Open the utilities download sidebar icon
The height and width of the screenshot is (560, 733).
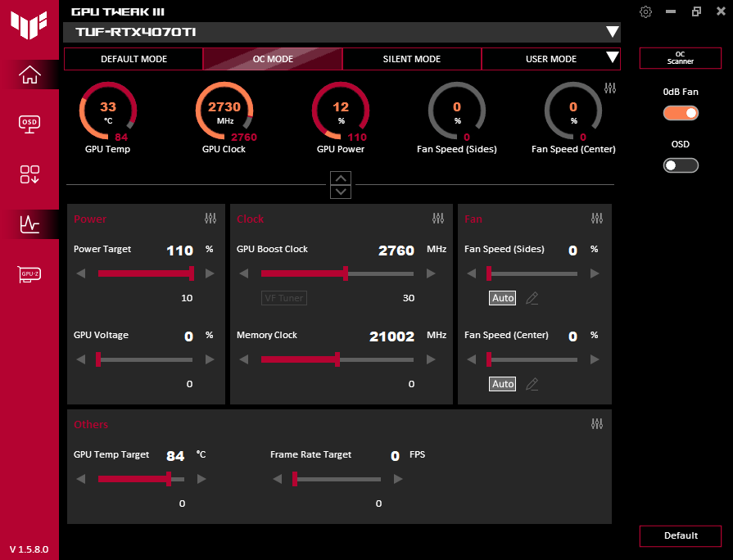point(29,174)
